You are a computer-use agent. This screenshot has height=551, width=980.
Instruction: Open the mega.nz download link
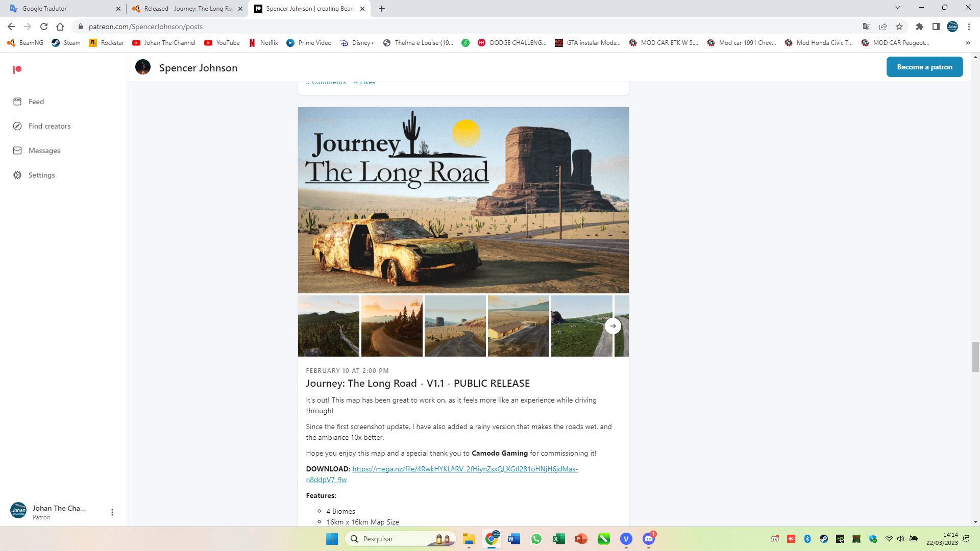pyautogui.click(x=464, y=469)
